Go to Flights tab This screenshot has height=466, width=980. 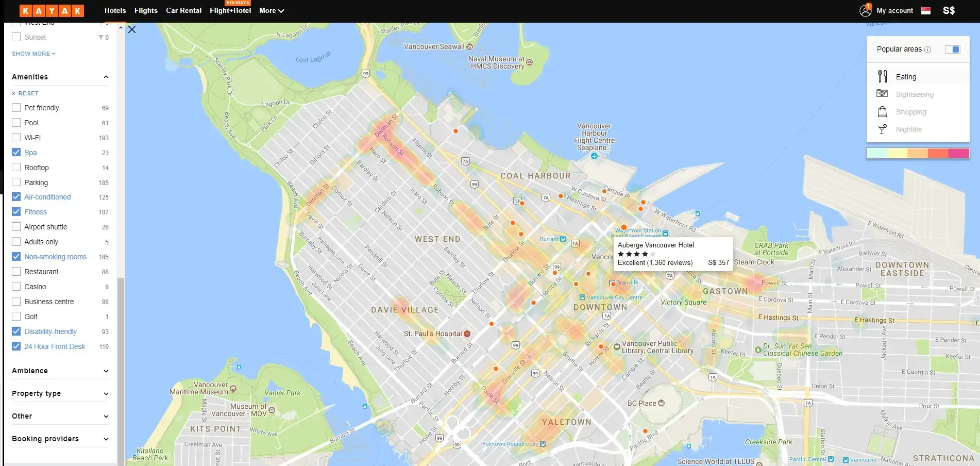coord(146,10)
